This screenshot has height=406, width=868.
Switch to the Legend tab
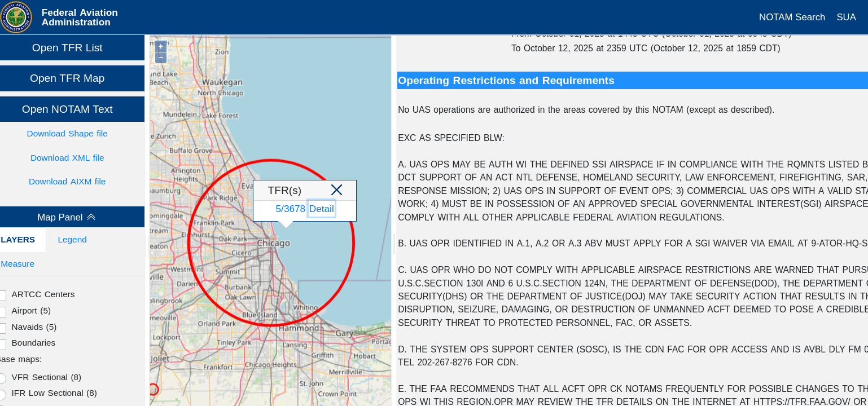click(72, 240)
